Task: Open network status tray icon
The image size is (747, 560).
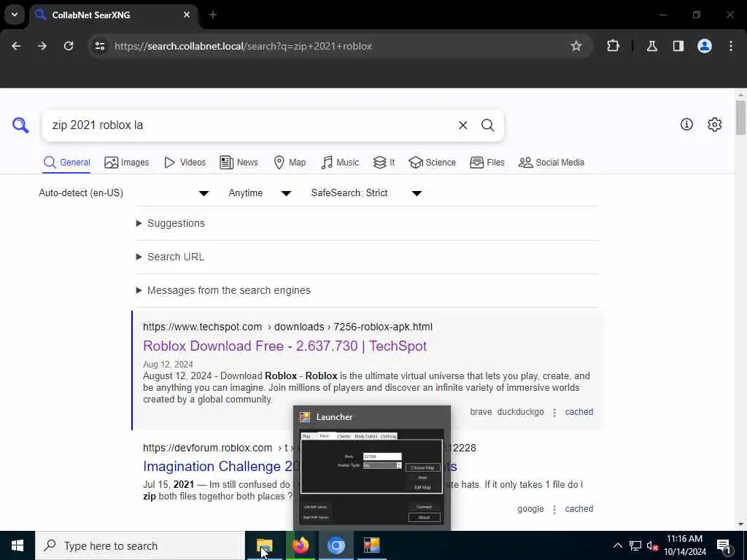Action: click(x=635, y=545)
